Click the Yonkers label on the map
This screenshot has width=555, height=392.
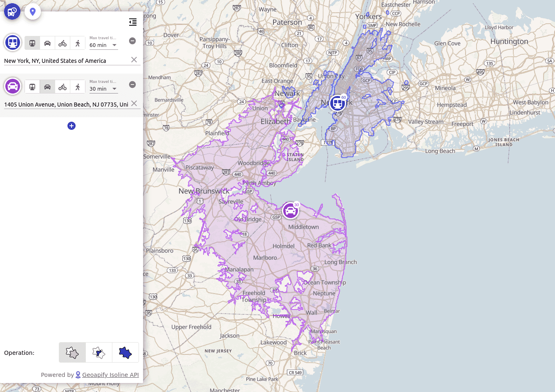pyautogui.click(x=368, y=17)
